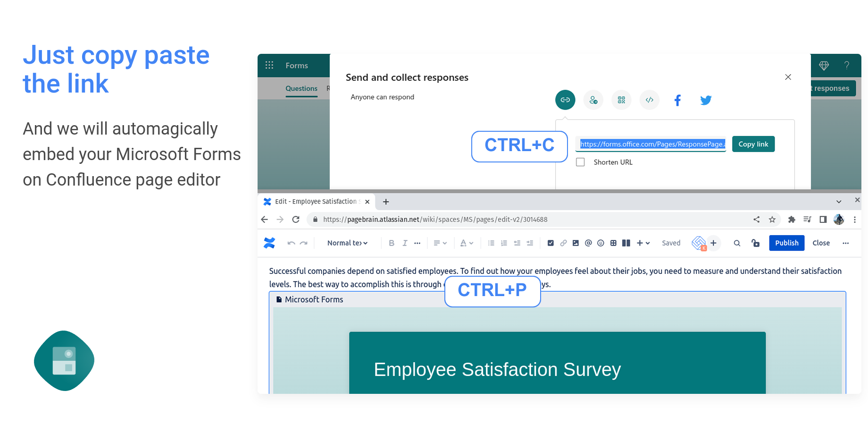Open editor more actions menu

click(x=845, y=243)
